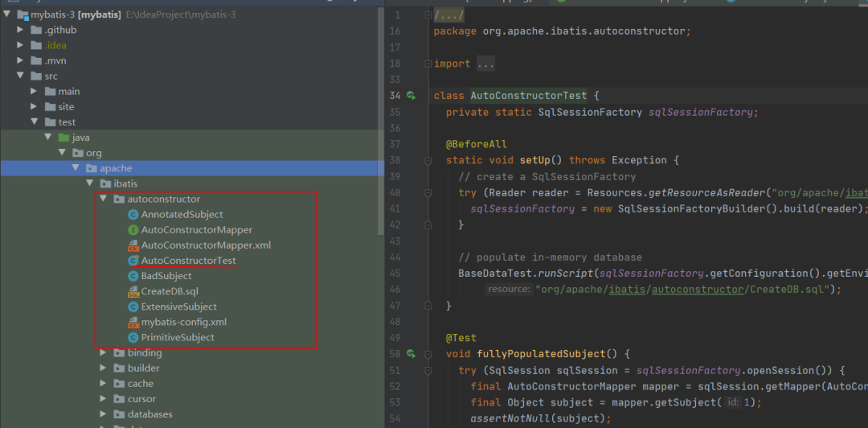Select PrimitiveSubject in project tree
868x428 pixels.
tap(178, 337)
